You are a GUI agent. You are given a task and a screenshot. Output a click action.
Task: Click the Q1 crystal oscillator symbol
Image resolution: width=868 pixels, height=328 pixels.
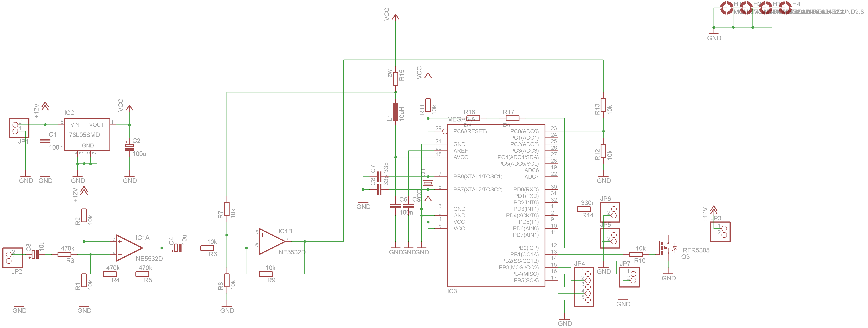point(428,183)
